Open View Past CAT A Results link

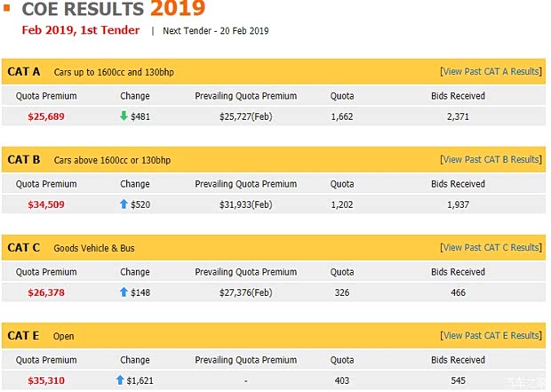[491, 71]
